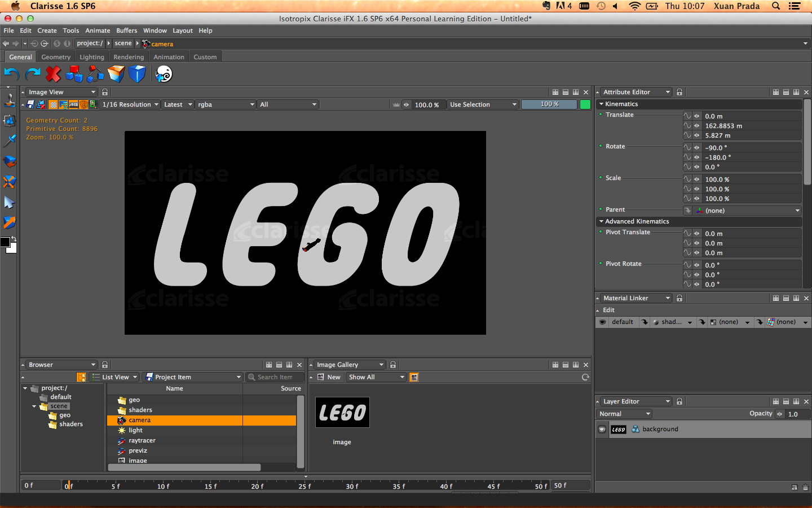This screenshot has width=812, height=508.
Task: Click the combine cubes icon in toolbar
Action: tap(74, 74)
